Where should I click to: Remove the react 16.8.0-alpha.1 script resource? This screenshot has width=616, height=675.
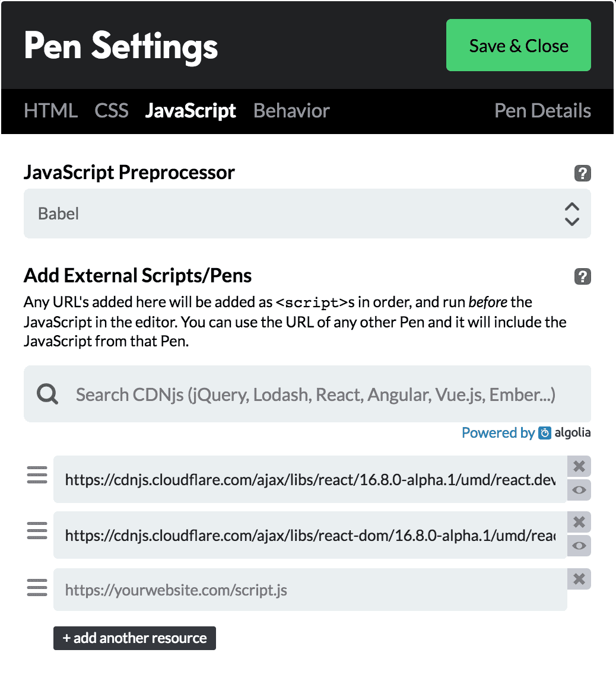579,466
